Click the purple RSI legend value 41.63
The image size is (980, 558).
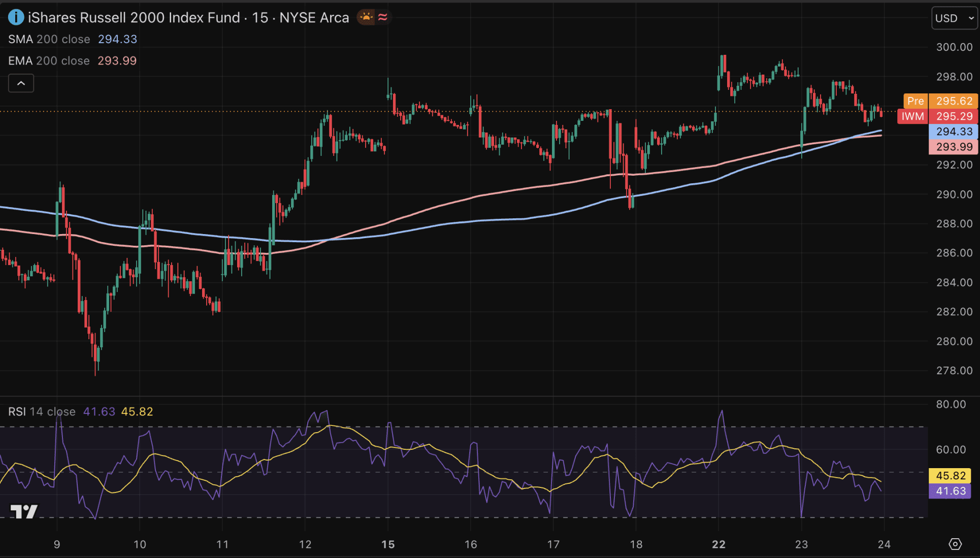[99, 412]
